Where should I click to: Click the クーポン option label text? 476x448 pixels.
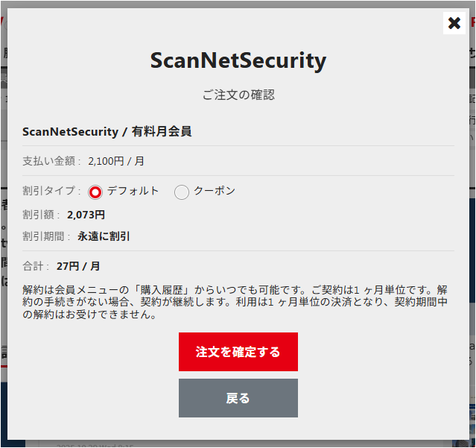coord(215,191)
